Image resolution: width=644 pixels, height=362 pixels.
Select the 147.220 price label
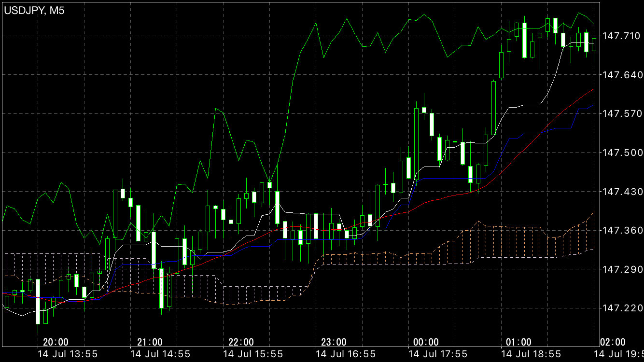click(x=622, y=308)
